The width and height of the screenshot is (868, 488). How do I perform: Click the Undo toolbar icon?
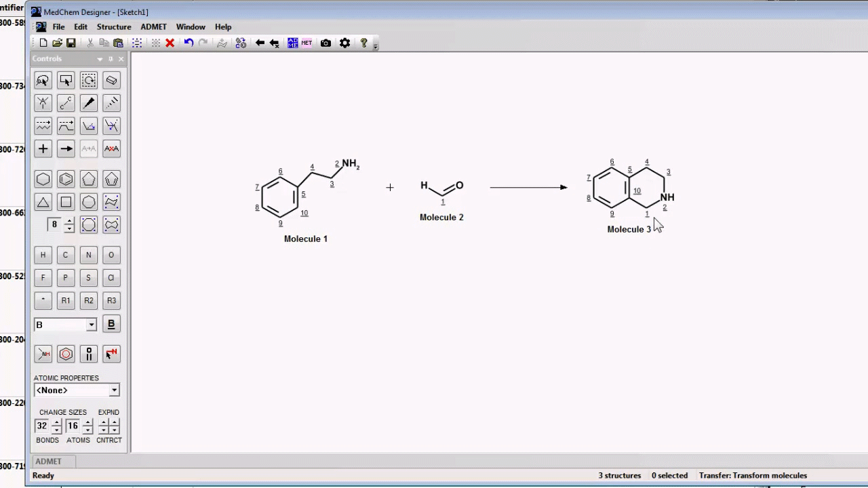[x=189, y=43]
